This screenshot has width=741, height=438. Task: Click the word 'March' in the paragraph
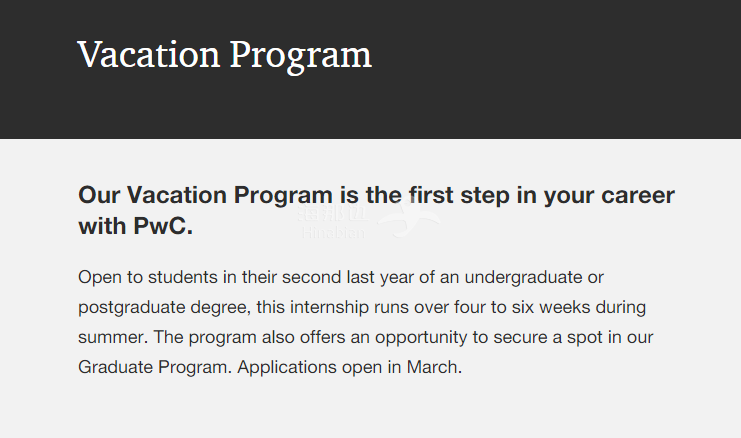(432, 367)
